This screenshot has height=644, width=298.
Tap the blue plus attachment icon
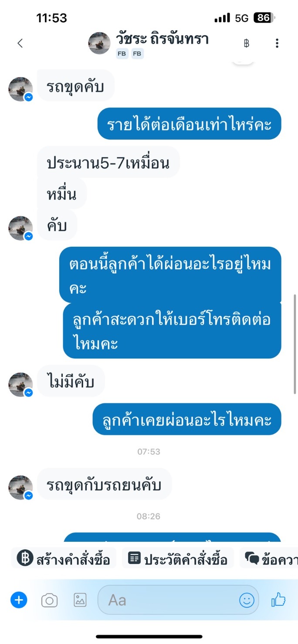pyautogui.click(x=19, y=600)
